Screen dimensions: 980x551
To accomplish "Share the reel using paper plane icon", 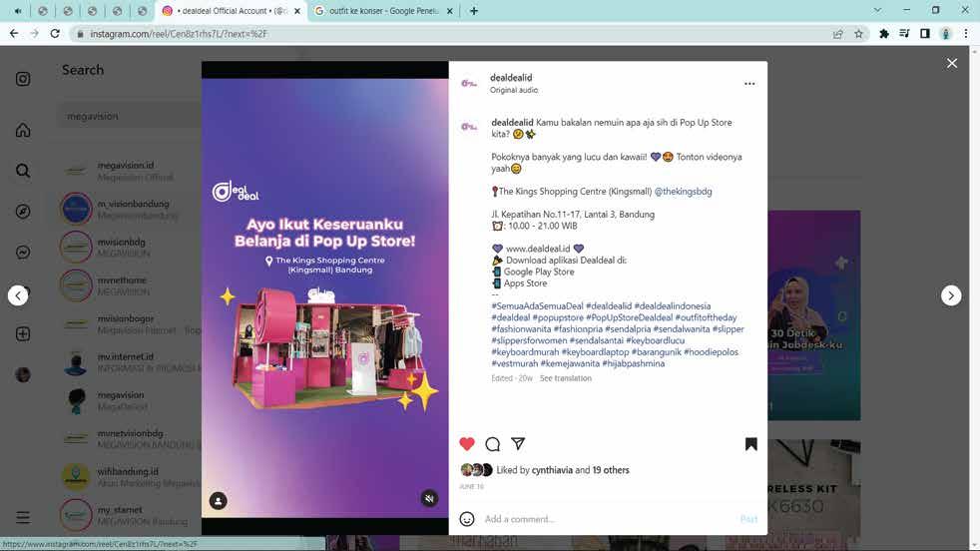I will (518, 443).
